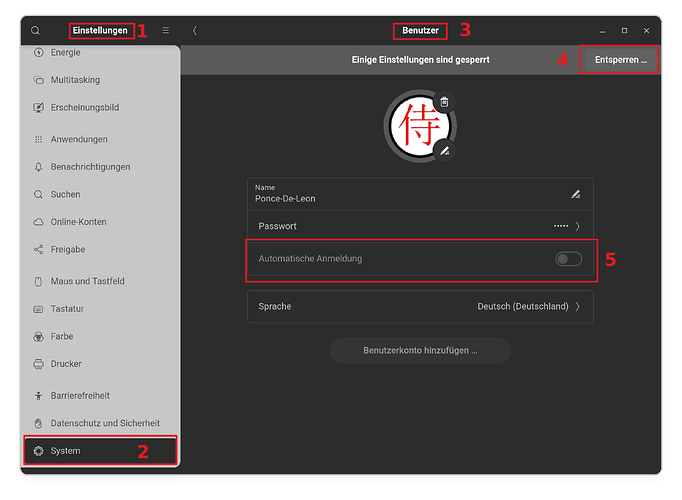Open Energie settings in the sidebar
The width and height of the screenshot is (682, 500).
66,52
